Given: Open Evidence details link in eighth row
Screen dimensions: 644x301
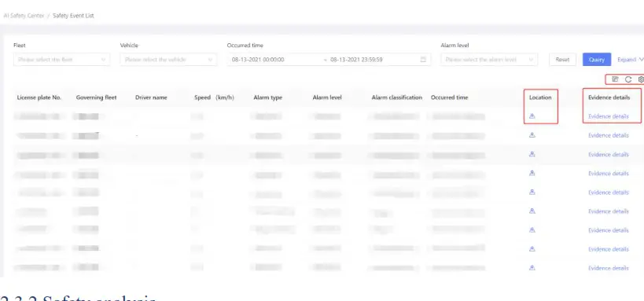Looking at the screenshot, I should click(609, 249).
